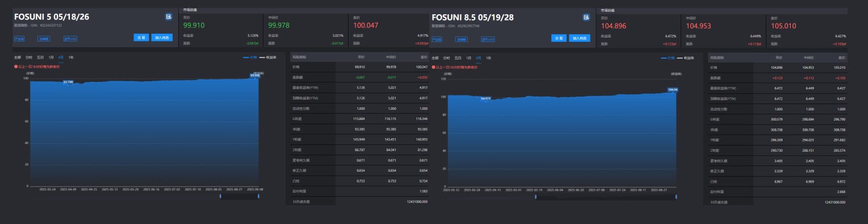Select 1年 range tab on left chart
This screenshot has height=224, width=868.
(x=71, y=57)
